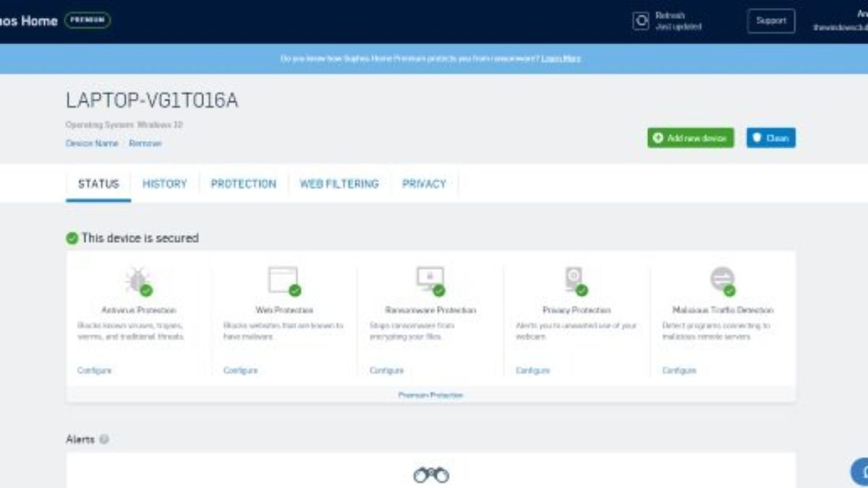Screen dimensions: 868x488
Task: Configure Ransomware Protection
Action: 387,370
